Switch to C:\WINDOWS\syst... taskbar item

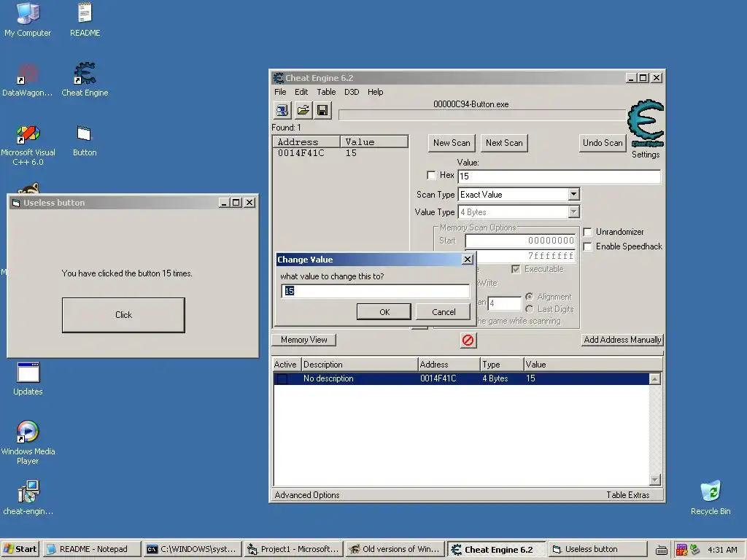(193, 549)
